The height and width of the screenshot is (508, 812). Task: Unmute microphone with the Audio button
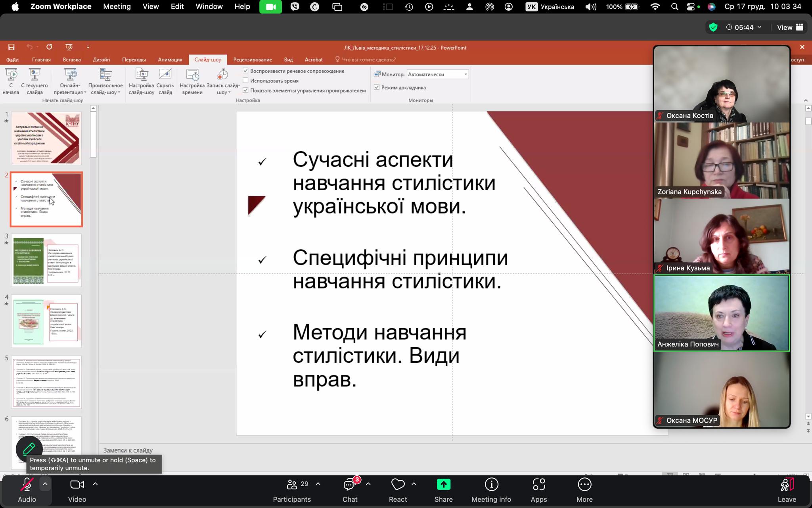click(27, 485)
